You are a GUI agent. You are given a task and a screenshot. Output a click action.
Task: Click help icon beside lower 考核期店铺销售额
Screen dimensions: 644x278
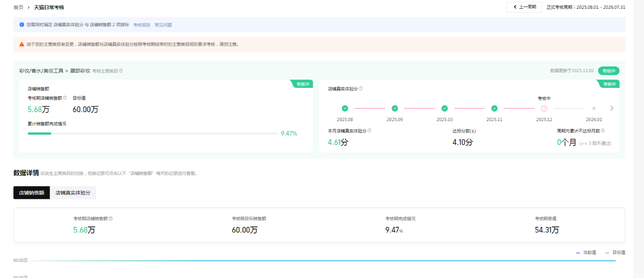(x=111, y=219)
